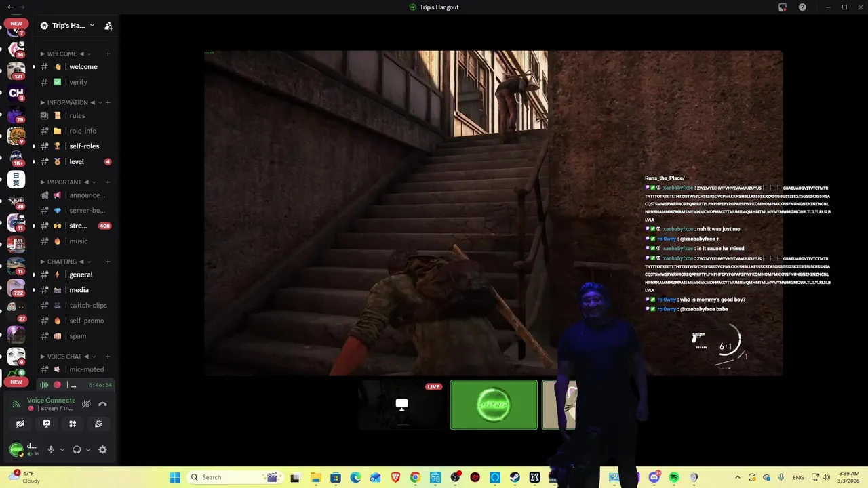Open the mic-muted channel

(x=76, y=369)
